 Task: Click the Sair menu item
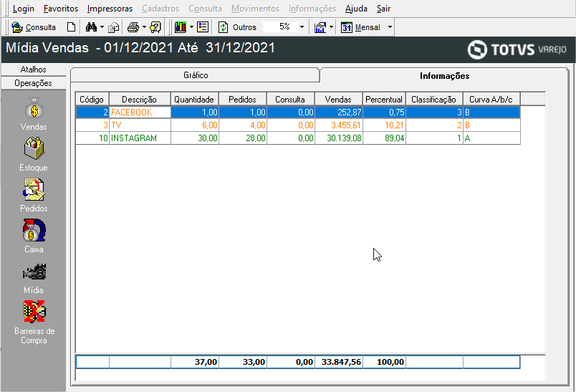(x=383, y=9)
